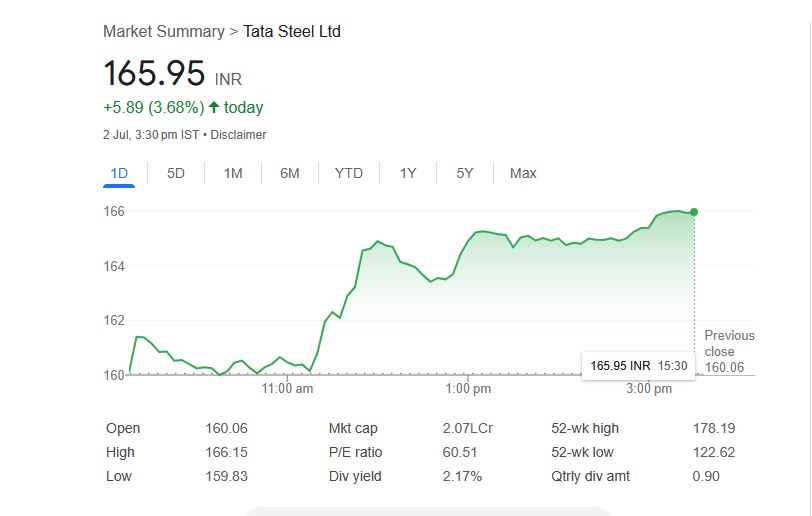Select the 1D time range tab

(x=119, y=173)
